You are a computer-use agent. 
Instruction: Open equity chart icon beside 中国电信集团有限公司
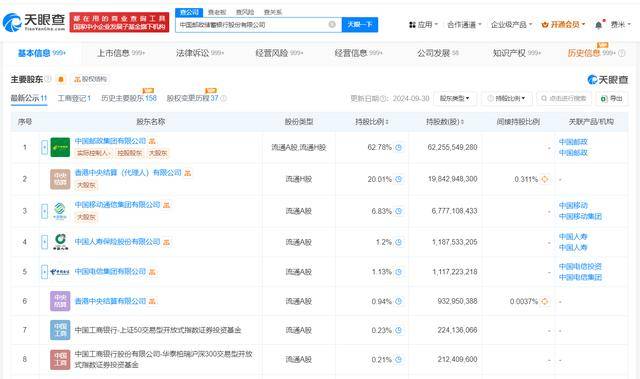152,272
